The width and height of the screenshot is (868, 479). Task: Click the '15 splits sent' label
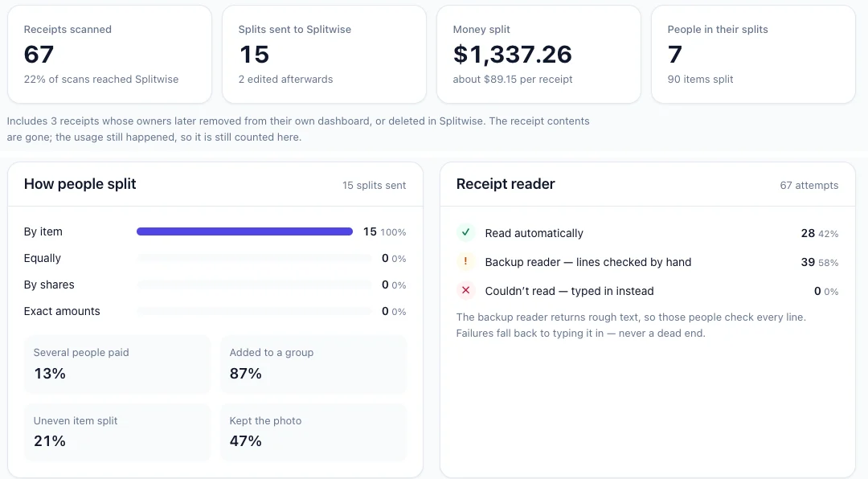[375, 186]
